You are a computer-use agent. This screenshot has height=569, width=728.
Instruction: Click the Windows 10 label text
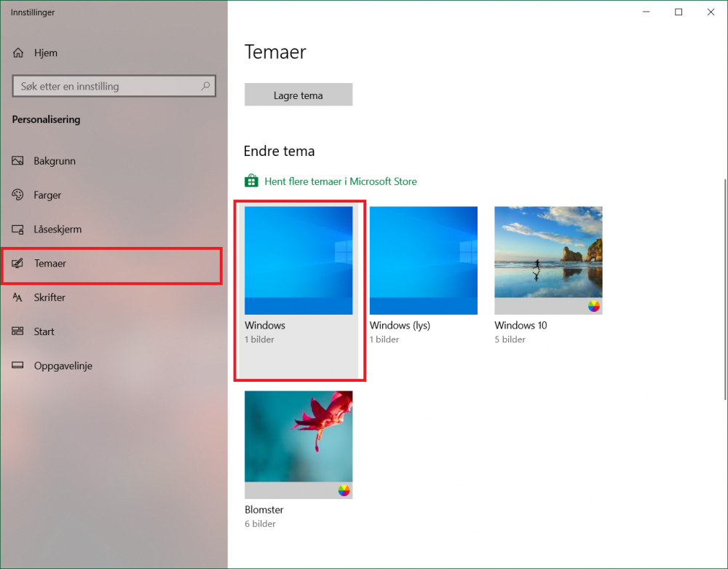(x=521, y=326)
